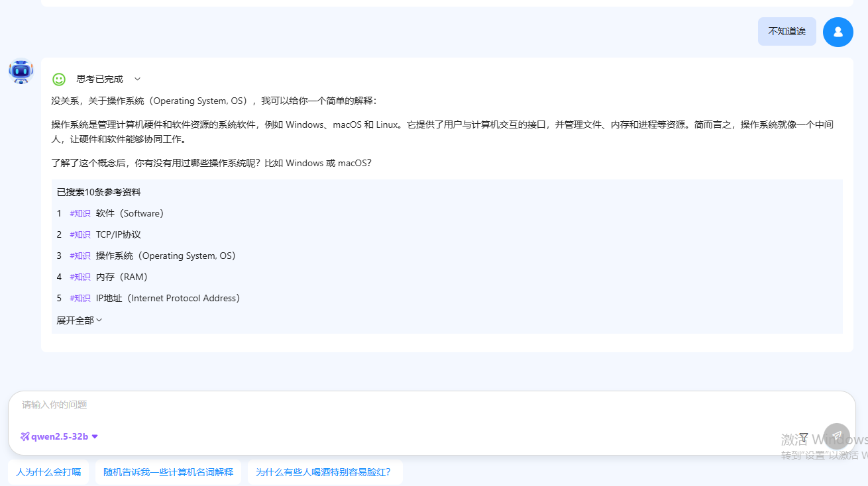Click the #知识 tag beside 内存（RAM）
The image size is (868, 486).
tap(80, 277)
